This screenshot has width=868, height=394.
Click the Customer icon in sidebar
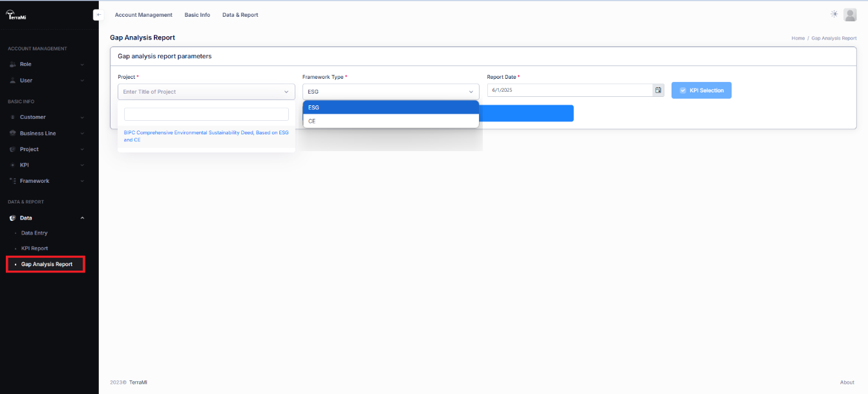(x=13, y=118)
